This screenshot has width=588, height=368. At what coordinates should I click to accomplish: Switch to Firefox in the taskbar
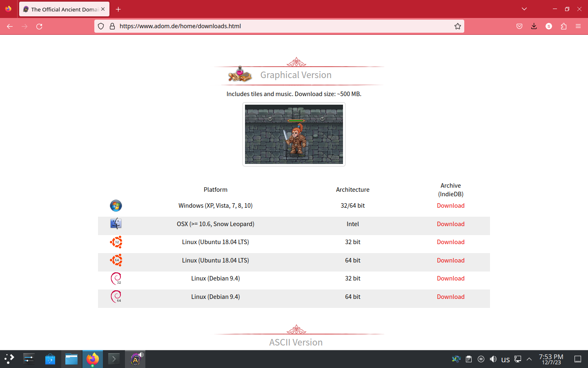[93, 359]
